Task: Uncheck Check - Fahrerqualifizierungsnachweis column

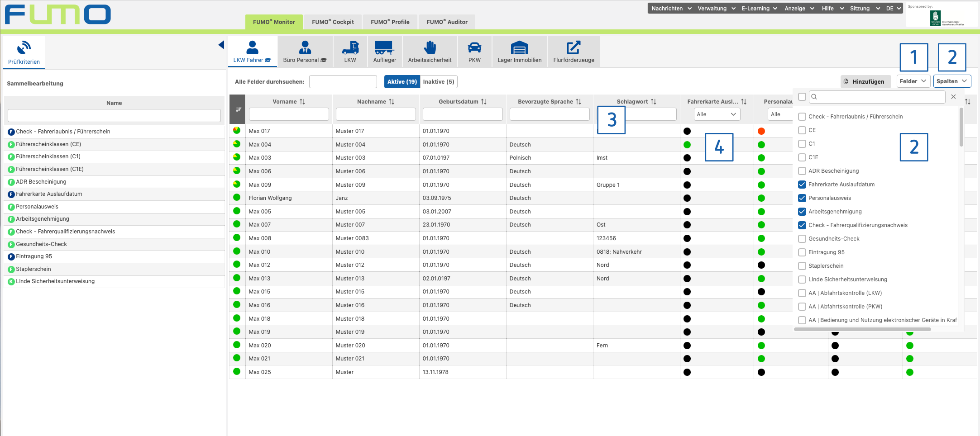Action: click(x=802, y=225)
